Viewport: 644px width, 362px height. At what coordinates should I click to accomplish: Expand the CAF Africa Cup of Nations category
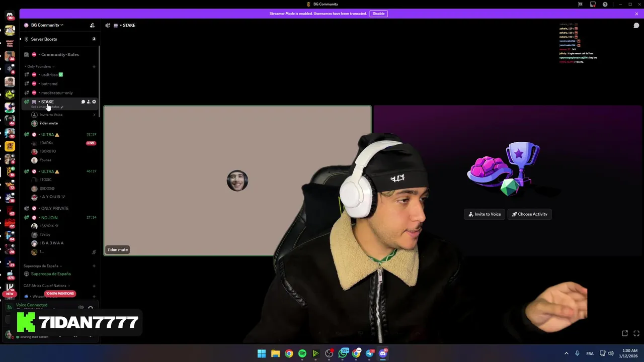pyautogui.click(x=46, y=286)
